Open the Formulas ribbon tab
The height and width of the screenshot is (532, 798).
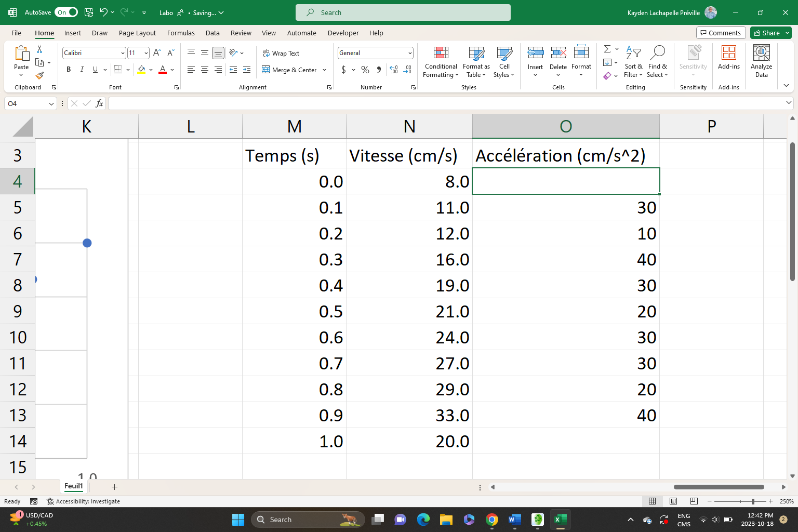click(x=181, y=33)
